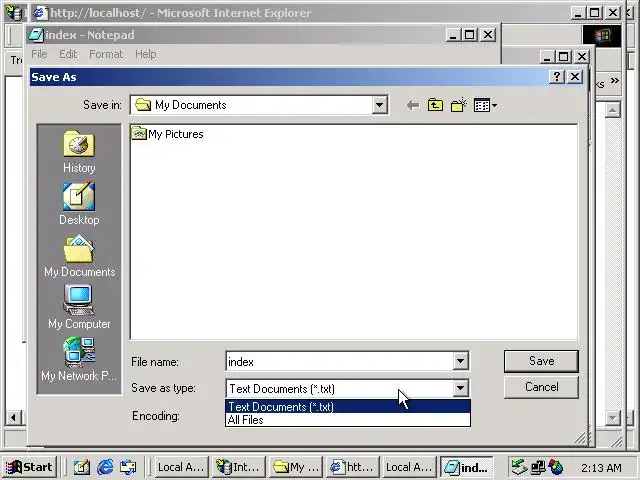Create a new folder
Image resolution: width=640 pixels, height=480 pixels.
click(x=459, y=105)
